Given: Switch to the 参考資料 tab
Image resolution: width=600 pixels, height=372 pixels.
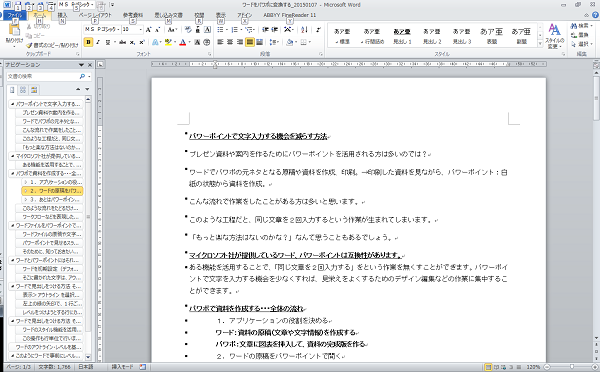Looking at the screenshot, I should coord(133,15).
